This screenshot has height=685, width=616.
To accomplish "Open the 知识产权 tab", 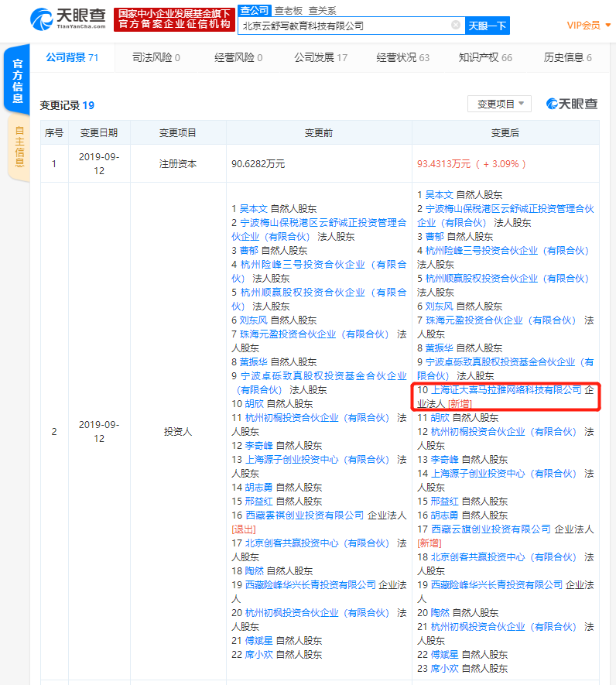I will [485, 57].
